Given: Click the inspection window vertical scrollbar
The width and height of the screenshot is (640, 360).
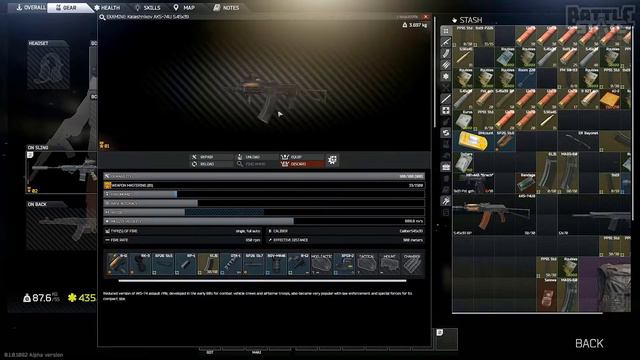Looking at the screenshot, I should [434, 71].
